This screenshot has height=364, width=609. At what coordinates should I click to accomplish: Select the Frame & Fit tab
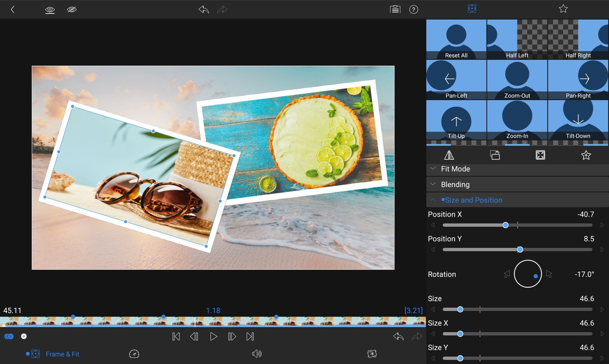coord(62,354)
